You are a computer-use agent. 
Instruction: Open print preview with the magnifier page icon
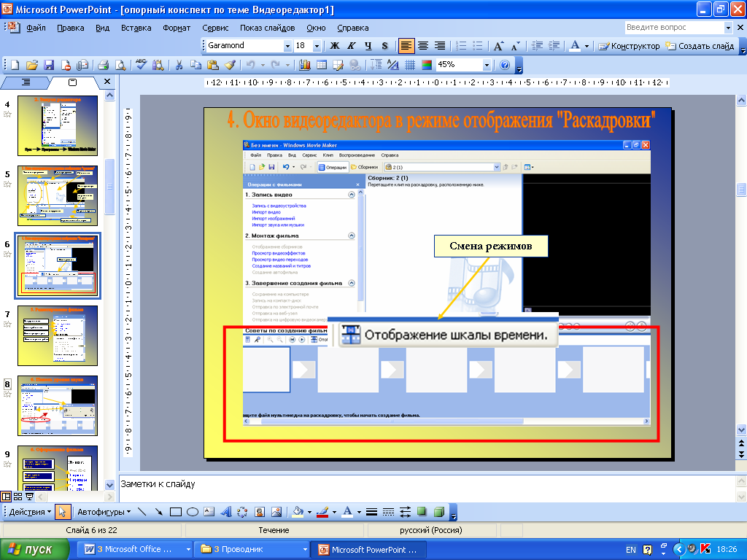click(x=120, y=65)
